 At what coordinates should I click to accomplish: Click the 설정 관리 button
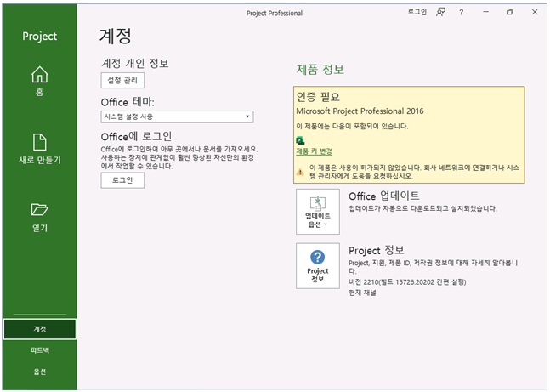122,81
